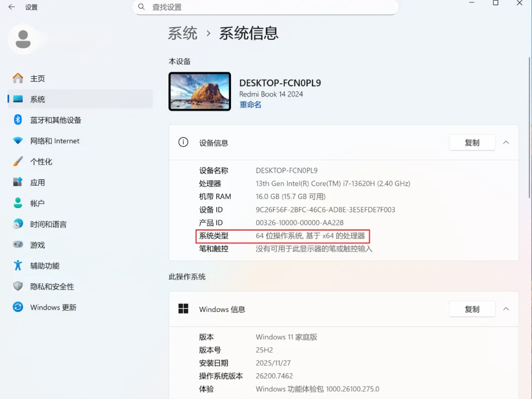Viewport: 532px width, 399px height.
Task: Open 时间和语言 settings
Action: tap(80, 224)
